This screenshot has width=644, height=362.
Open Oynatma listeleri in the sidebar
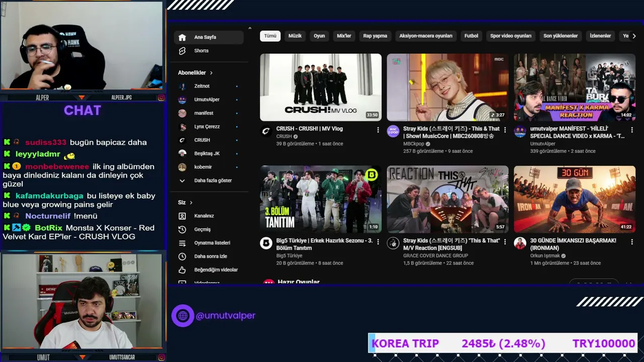click(x=209, y=243)
